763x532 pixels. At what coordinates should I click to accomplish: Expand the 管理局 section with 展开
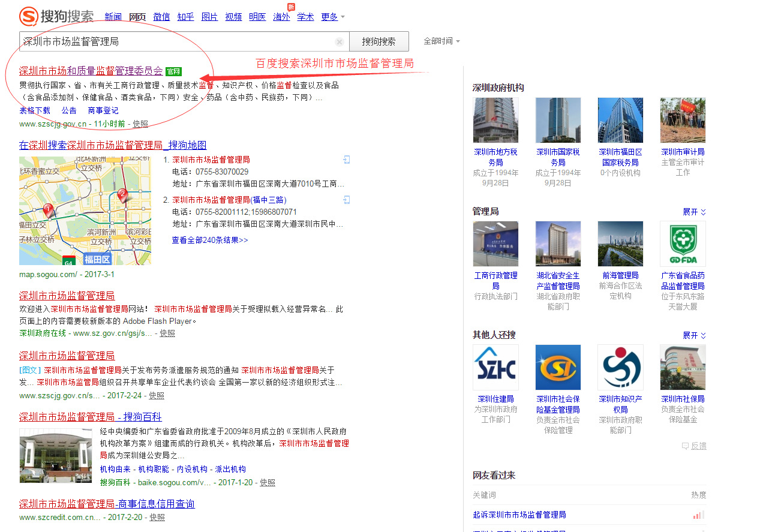tap(695, 212)
